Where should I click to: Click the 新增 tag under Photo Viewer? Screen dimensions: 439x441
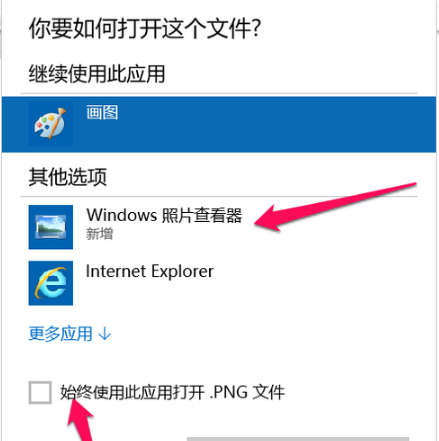click(x=99, y=234)
